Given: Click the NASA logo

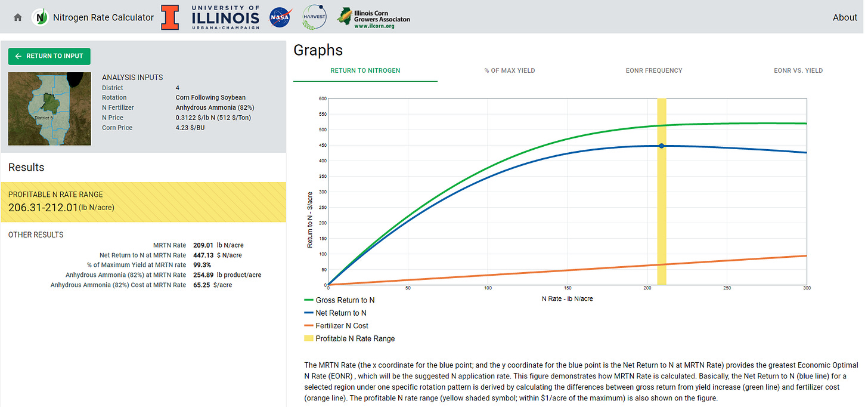Looking at the screenshot, I should click(280, 17).
